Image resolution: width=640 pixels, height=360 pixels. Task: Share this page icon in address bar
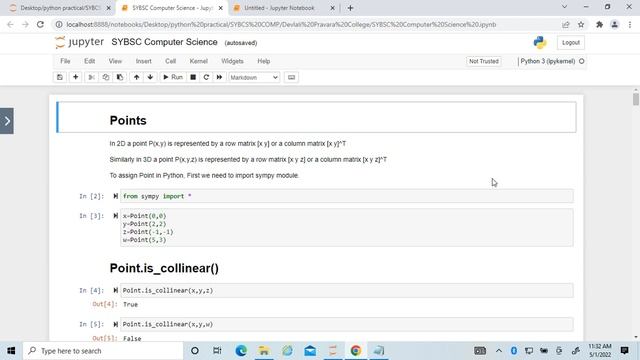566,24
